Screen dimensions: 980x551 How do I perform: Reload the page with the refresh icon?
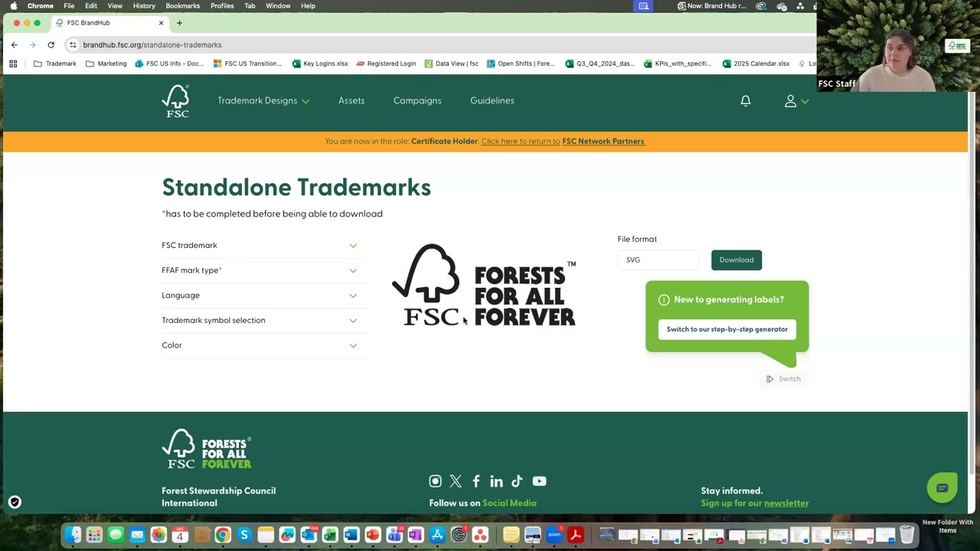[x=51, y=44]
